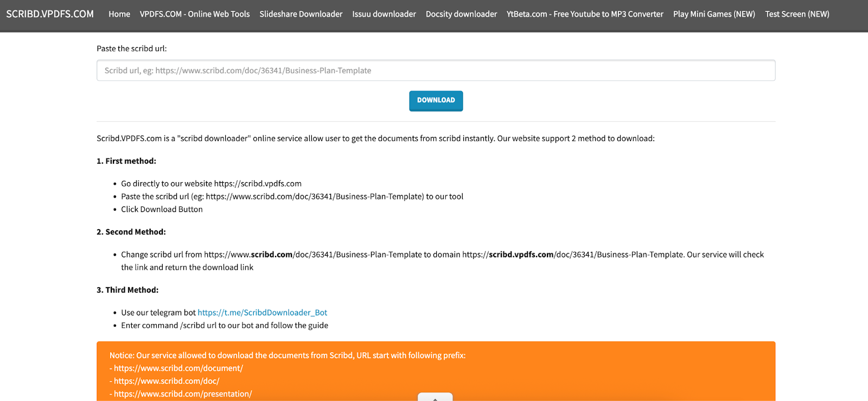Focus the scribd url input field
The height and width of the screenshot is (401, 868).
coord(436,70)
